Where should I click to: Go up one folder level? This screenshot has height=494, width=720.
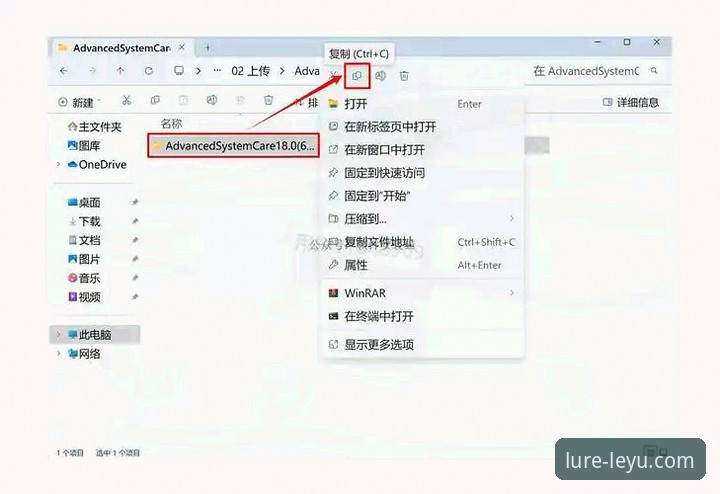tap(120, 71)
